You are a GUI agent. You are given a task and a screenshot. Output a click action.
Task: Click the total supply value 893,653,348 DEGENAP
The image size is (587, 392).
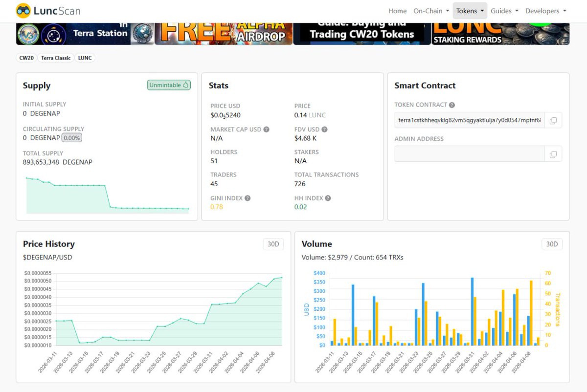pos(58,162)
